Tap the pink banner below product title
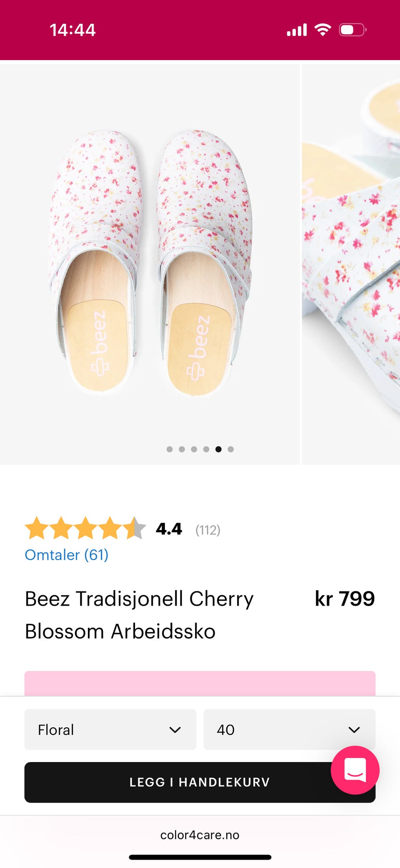Image resolution: width=400 pixels, height=868 pixels. (200, 683)
